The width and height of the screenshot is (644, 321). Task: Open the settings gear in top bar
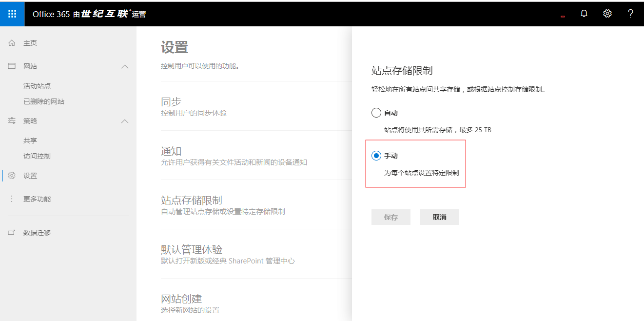tap(607, 14)
